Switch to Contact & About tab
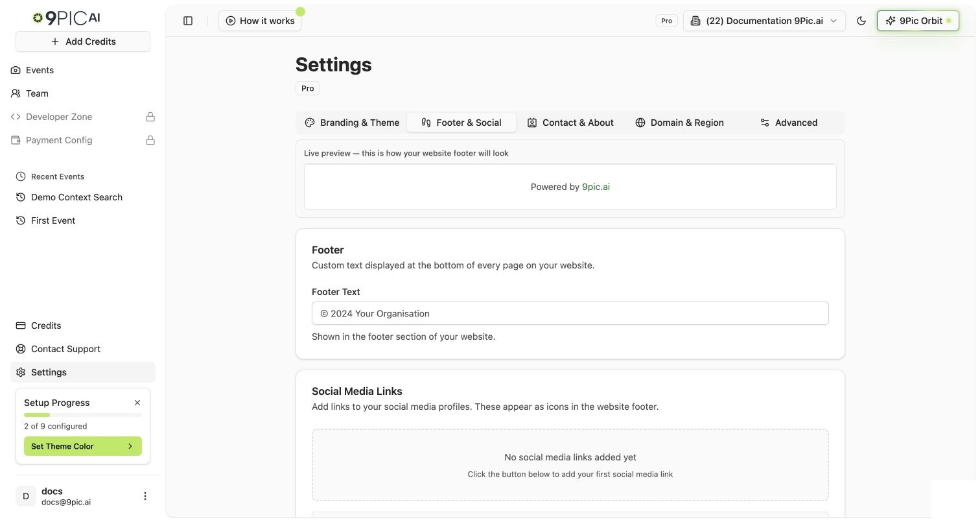Viewport: 980px width, 522px height. [x=570, y=123]
